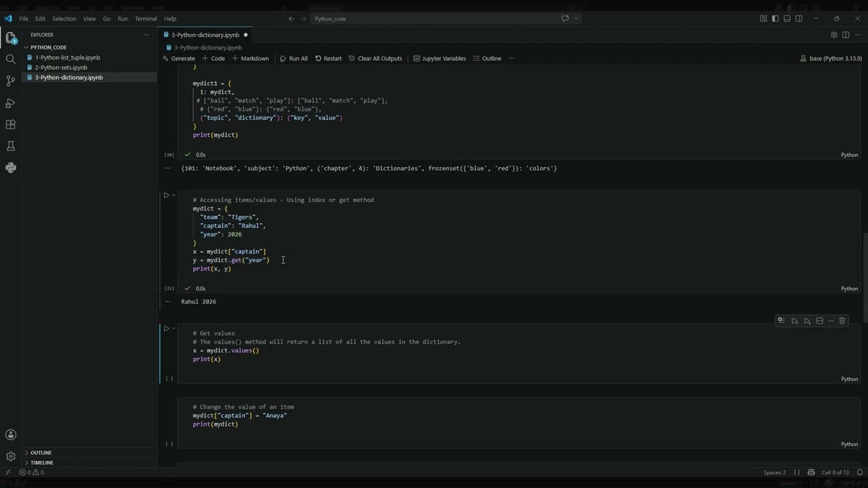
Task: Toggle Panel visibility in title bar
Action: (x=787, y=19)
